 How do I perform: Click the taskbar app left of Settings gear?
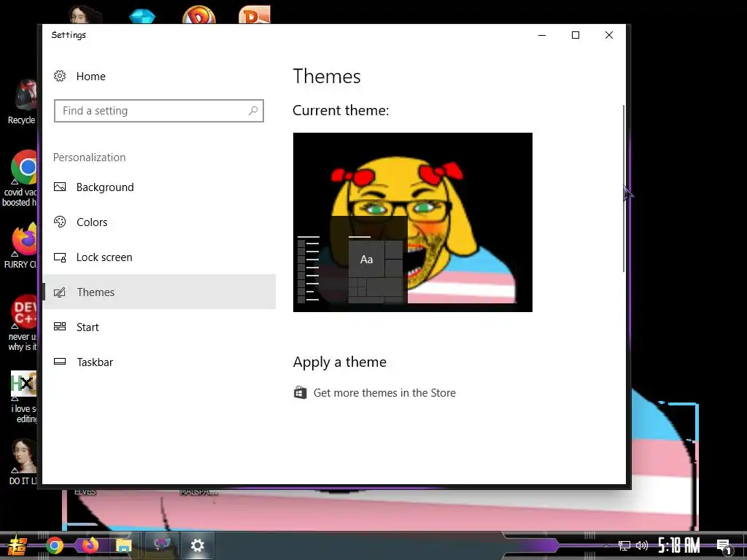coord(162,545)
